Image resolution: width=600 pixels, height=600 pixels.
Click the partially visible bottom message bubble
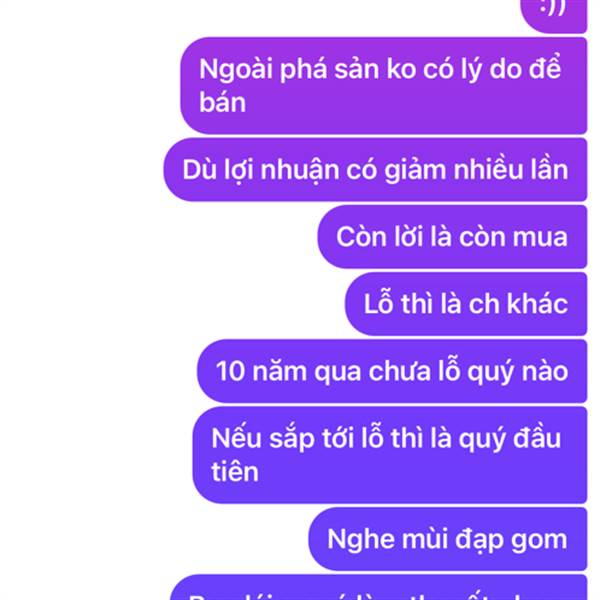(x=378, y=587)
